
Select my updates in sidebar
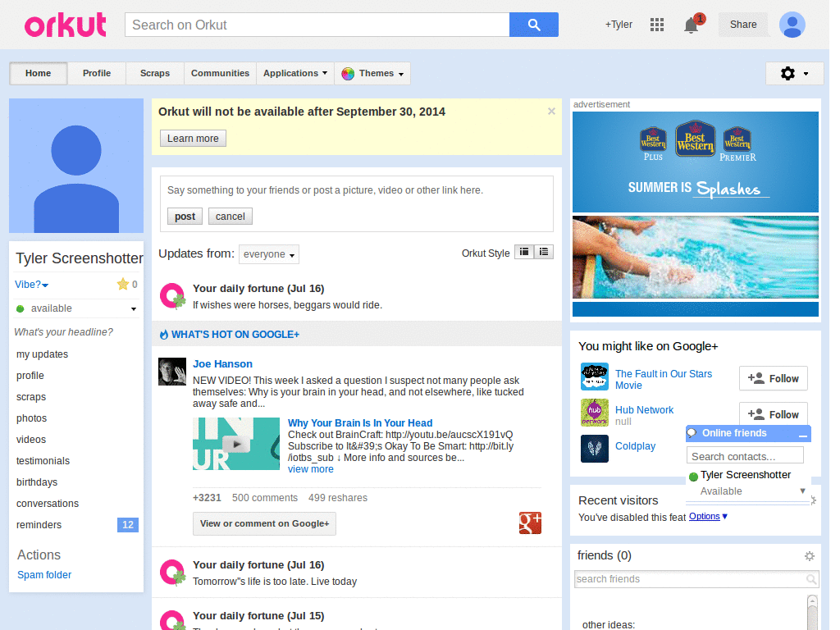43,354
